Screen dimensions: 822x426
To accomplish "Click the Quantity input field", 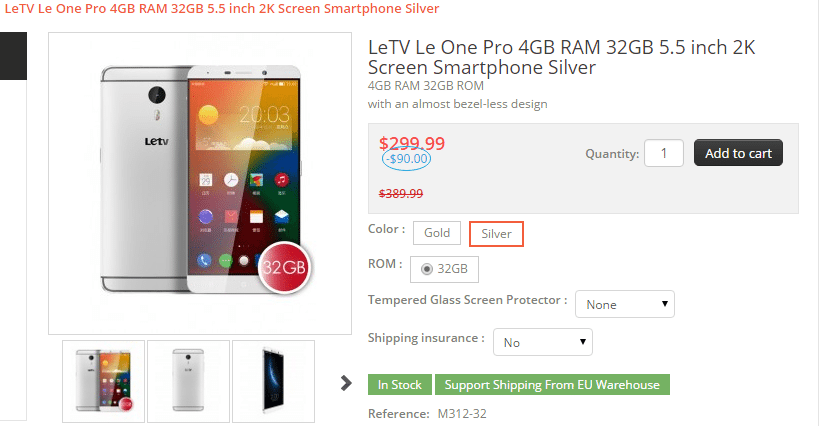I will point(664,153).
